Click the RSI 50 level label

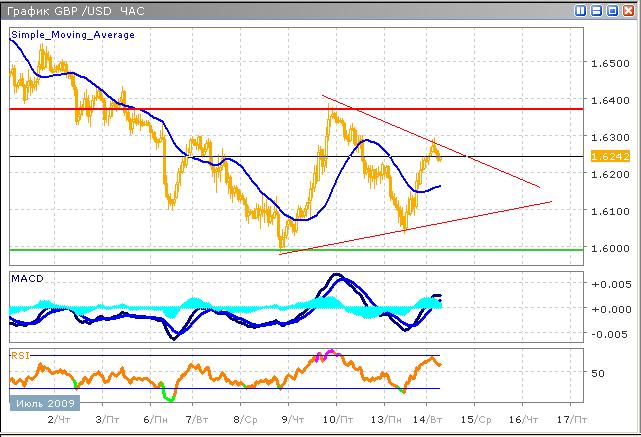click(x=597, y=373)
